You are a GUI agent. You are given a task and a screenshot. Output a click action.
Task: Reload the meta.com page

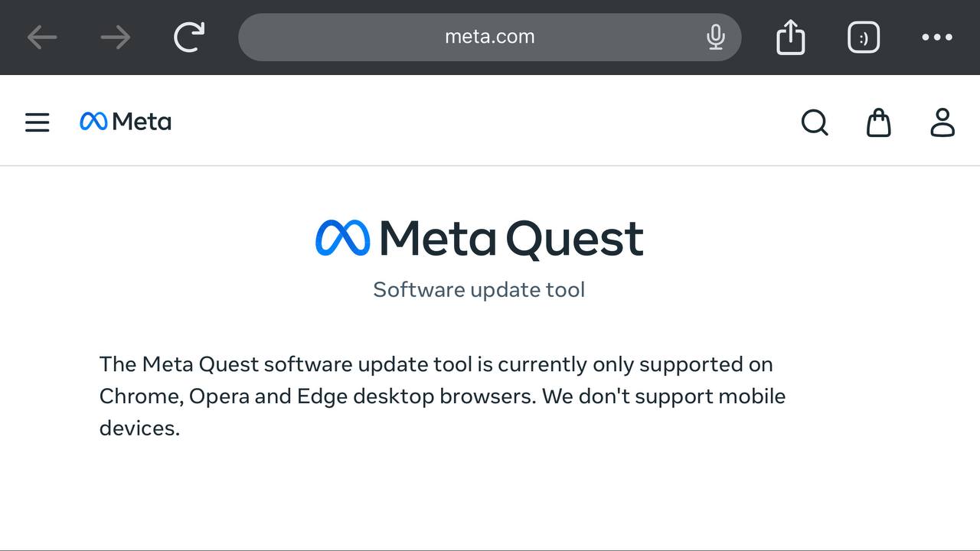(x=189, y=37)
